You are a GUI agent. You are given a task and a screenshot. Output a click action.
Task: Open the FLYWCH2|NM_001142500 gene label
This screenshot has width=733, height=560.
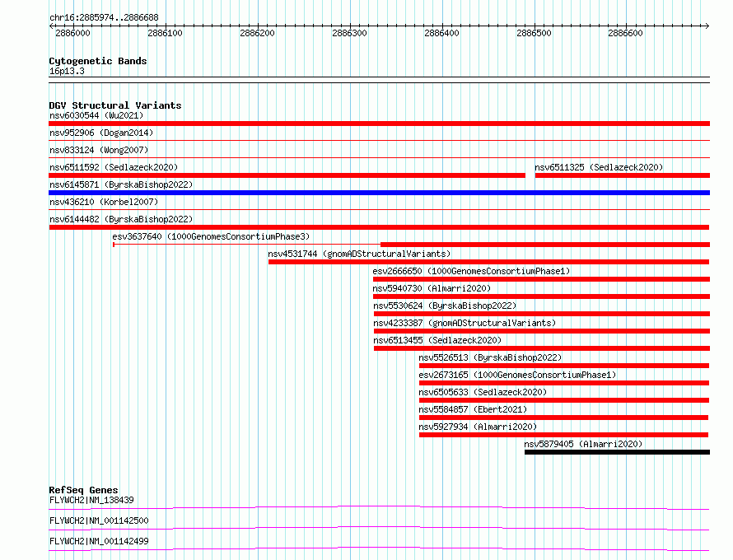[x=99, y=520]
